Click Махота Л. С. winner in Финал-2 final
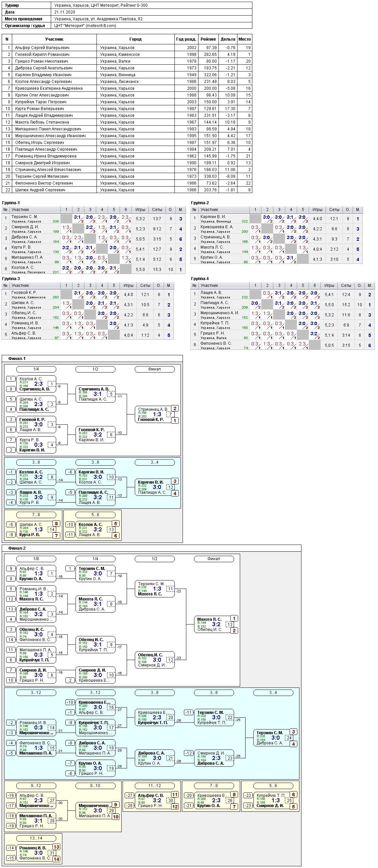The image size is (378, 868). tap(209, 619)
